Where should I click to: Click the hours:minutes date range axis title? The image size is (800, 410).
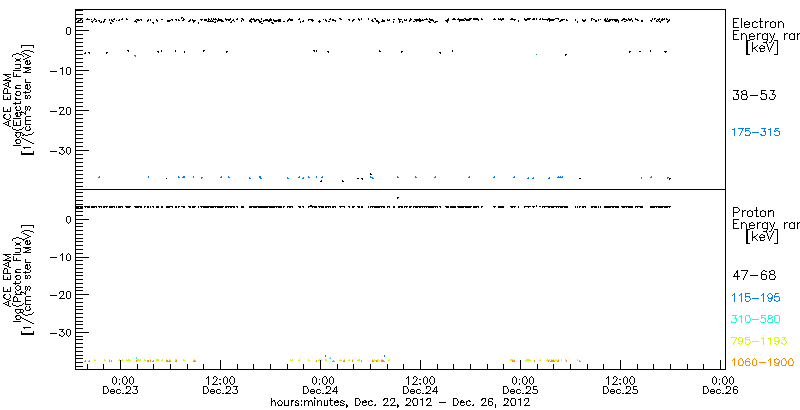coord(401,402)
